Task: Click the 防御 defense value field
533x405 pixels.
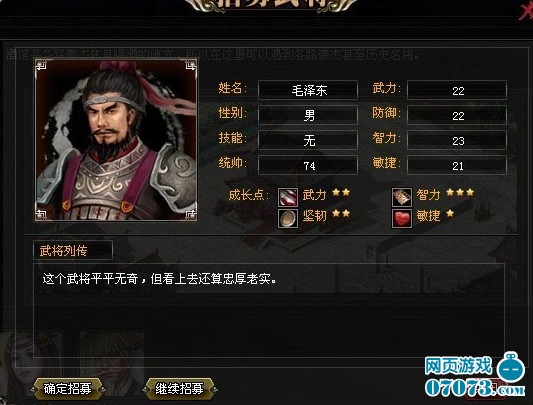Action: [x=457, y=115]
